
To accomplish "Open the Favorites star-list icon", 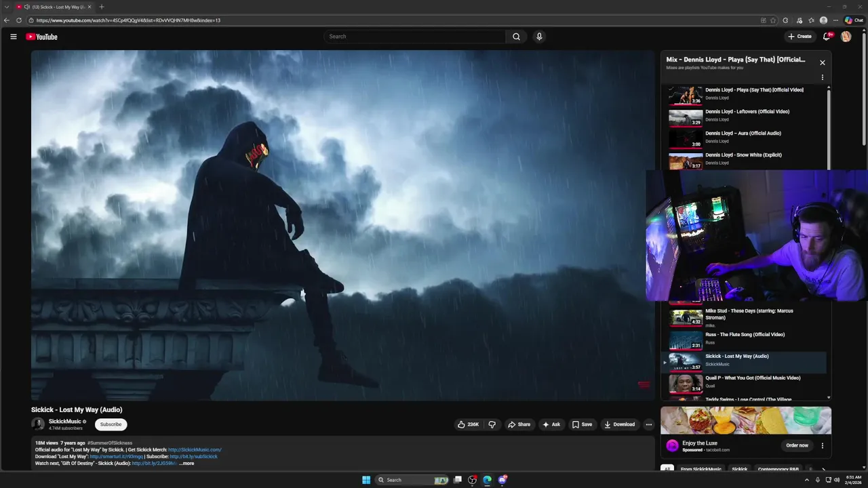I will click(x=811, y=20).
